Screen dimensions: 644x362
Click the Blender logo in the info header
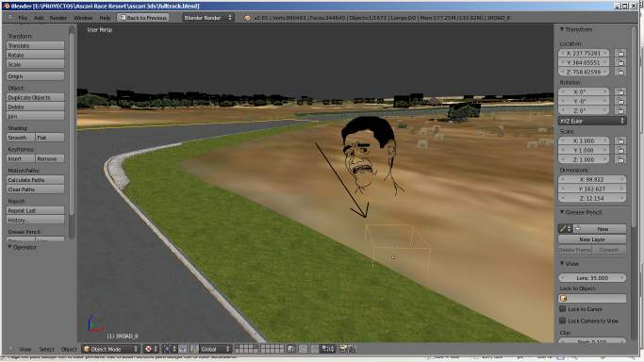click(x=247, y=18)
